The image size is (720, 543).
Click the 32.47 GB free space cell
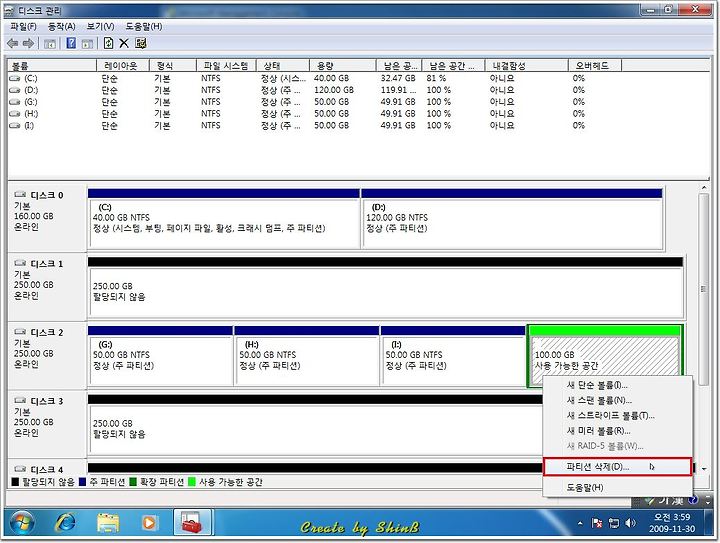click(398, 78)
